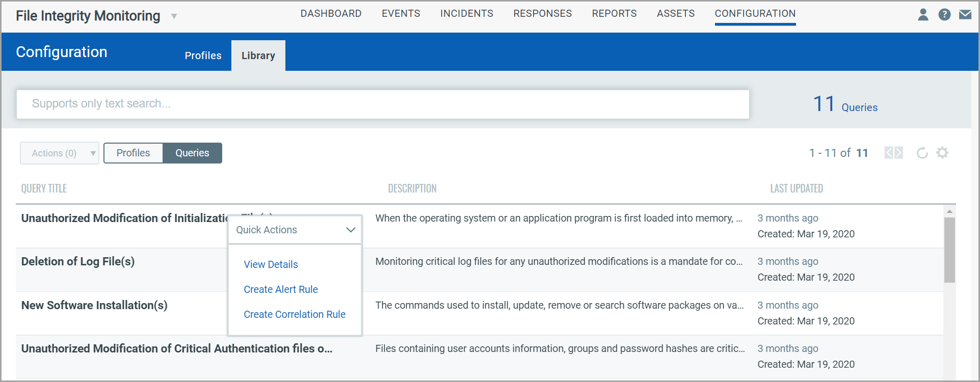Screen dimensions: 980x382
Task: Open the help question mark icon
Action: (x=944, y=15)
